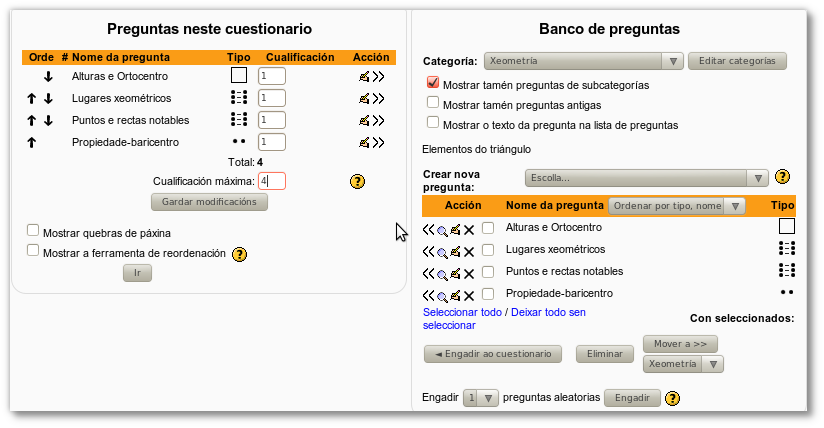Open the Categoría dropdown showing Xeometría
The image size is (824, 428).
coord(583,61)
